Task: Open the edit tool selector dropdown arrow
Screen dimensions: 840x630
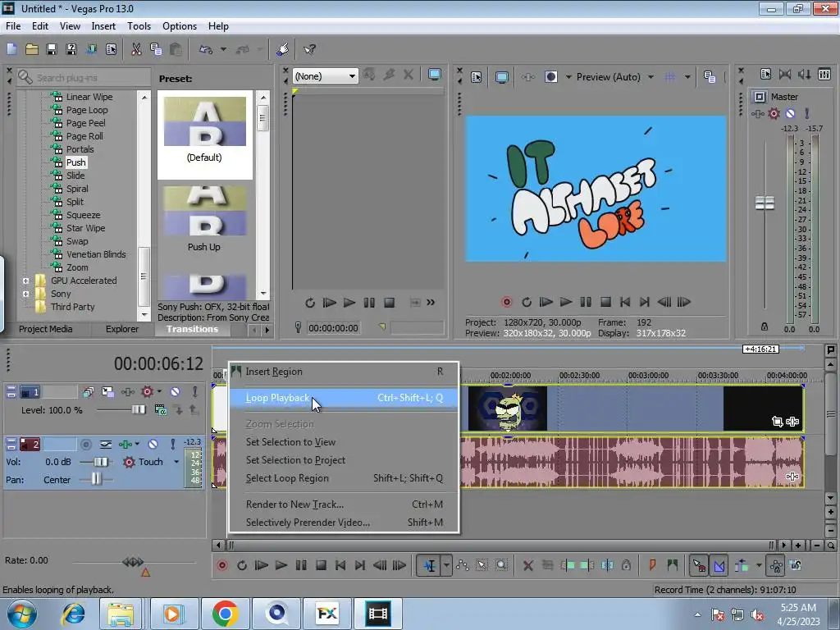Action: [446, 565]
